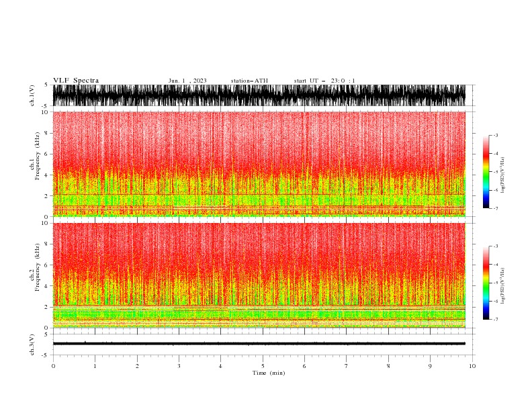
Task: Click the ch.3 flat voltage waveform trace
Action: pos(259,344)
